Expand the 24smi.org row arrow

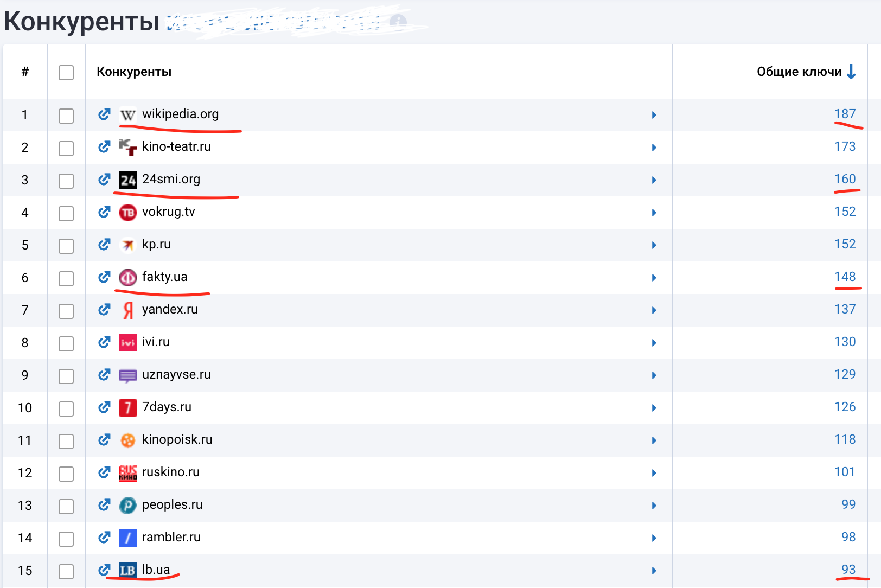[654, 180]
